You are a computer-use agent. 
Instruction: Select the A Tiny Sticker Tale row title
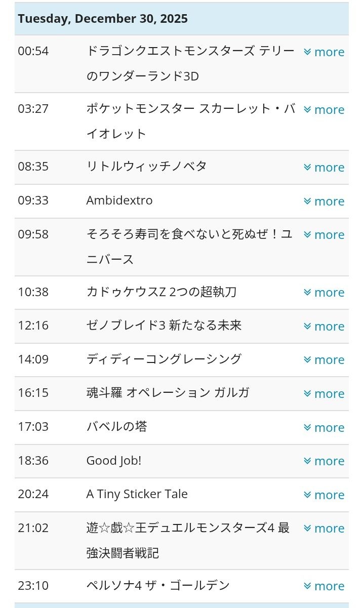pos(137,494)
